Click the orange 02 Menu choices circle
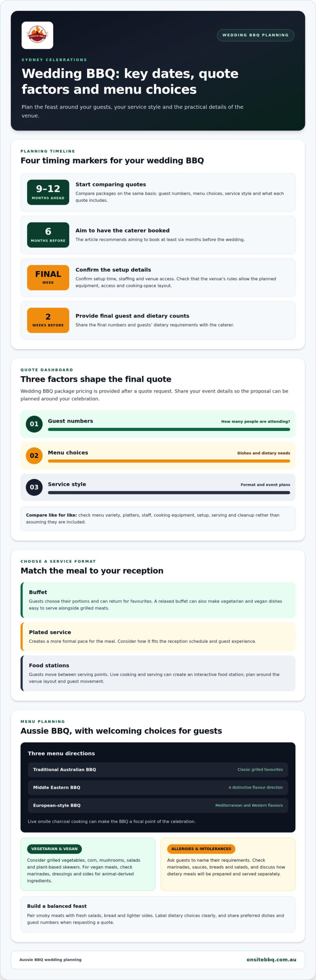The width and height of the screenshot is (316, 980). pos(34,456)
